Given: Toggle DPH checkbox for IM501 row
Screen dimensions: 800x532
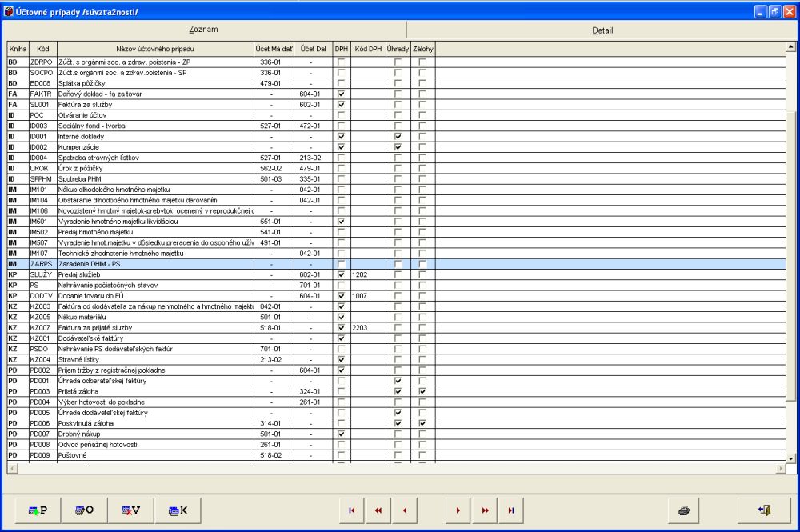Looking at the screenshot, I should 342,222.
